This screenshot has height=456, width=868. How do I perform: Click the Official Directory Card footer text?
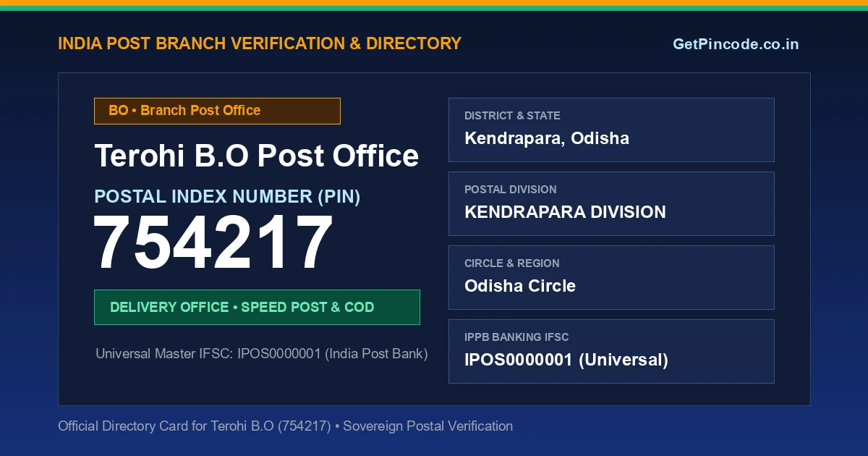[x=285, y=426]
